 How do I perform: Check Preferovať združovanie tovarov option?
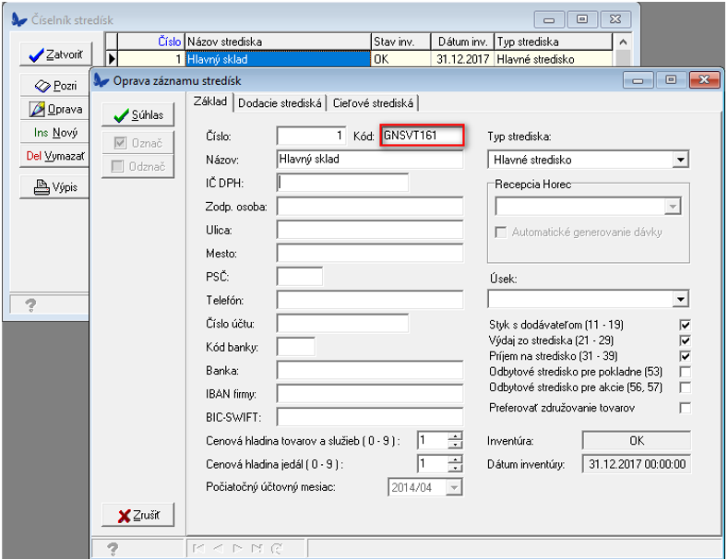pyautogui.click(x=685, y=408)
